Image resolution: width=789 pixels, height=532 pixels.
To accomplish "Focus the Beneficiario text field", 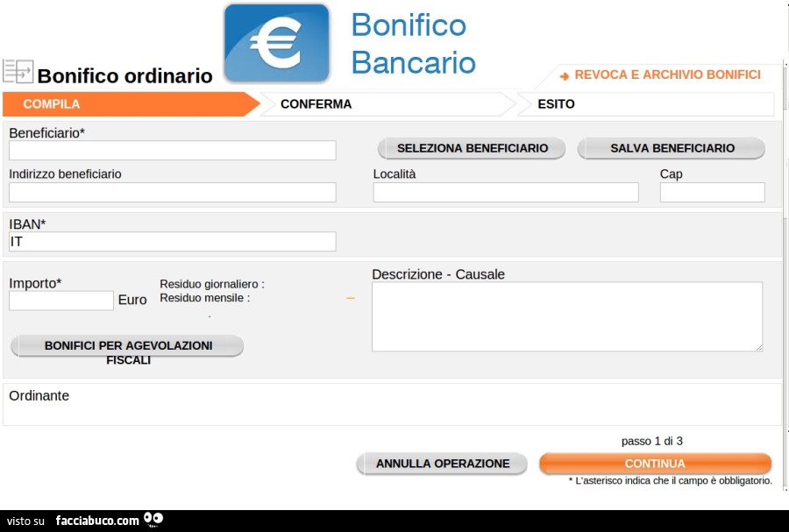I will (x=172, y=151).
